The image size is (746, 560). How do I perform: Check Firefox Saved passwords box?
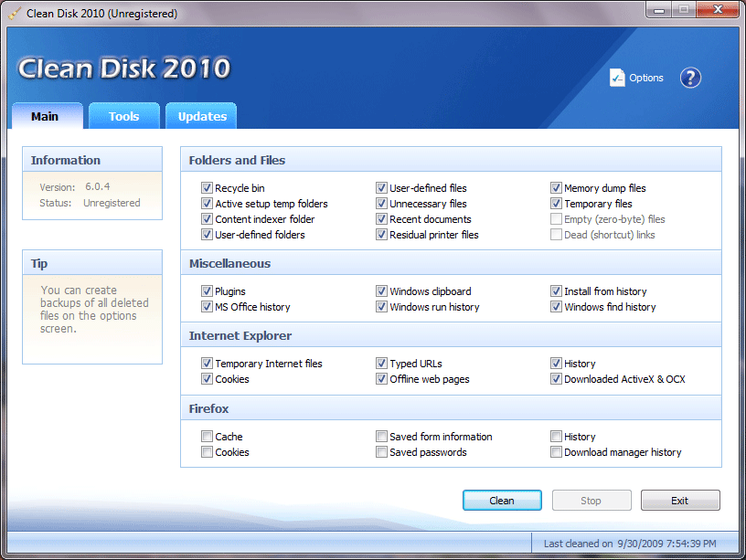coord(382,452)
